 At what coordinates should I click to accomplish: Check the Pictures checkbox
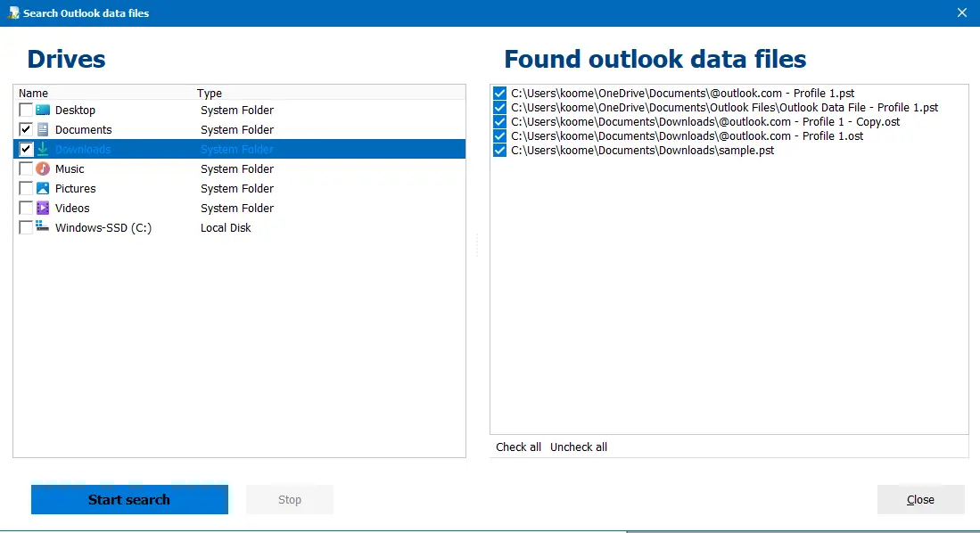[26, 188]
